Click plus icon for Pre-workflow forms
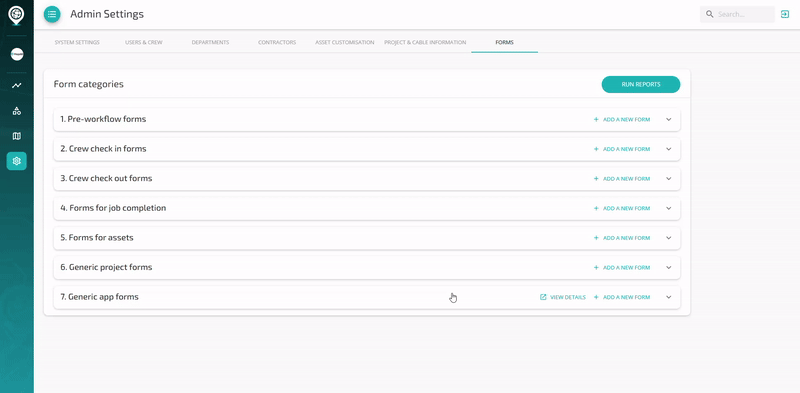 click(x=596, y=119)
